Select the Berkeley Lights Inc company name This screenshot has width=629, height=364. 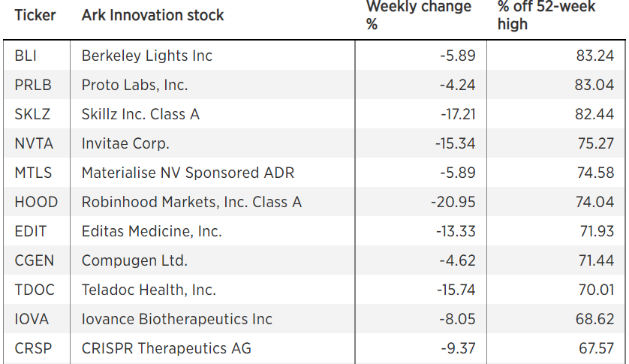(x=147, y=56)
